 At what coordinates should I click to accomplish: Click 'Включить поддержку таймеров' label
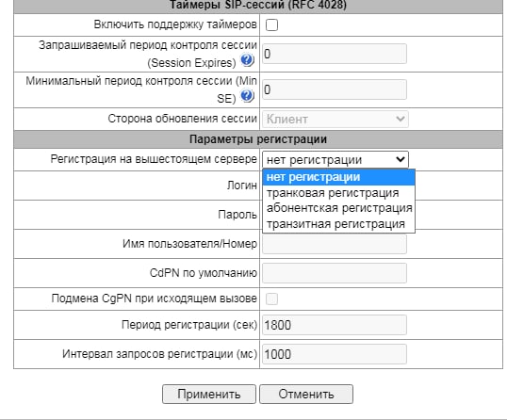tap(175, 24)
